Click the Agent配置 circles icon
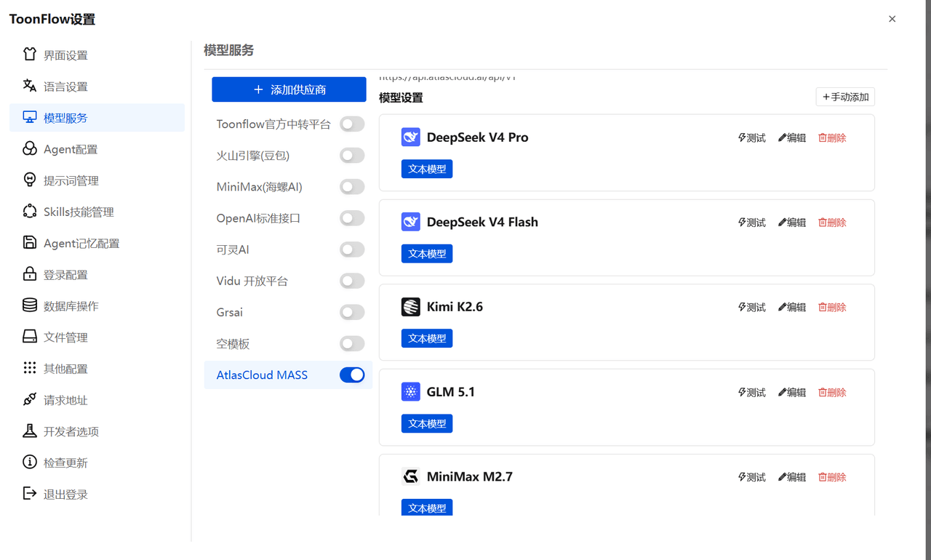This screenshot has width=931, height=560. (x=30, y=148)
